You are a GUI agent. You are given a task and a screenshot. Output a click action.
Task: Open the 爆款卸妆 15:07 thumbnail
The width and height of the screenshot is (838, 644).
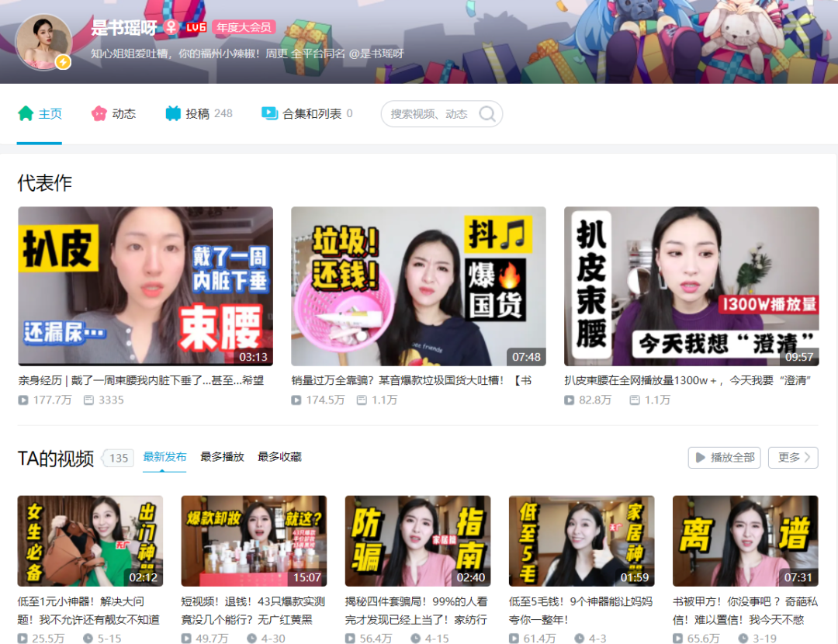254,541
